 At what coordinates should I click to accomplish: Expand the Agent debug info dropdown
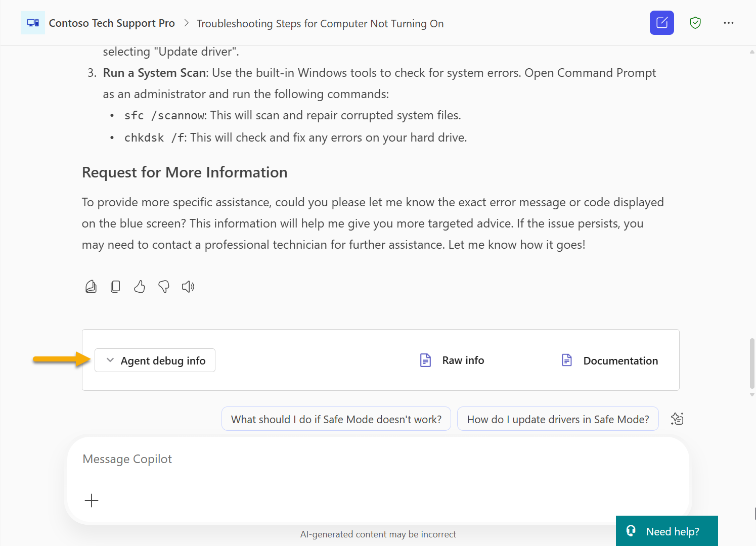(x=155, y=360)
